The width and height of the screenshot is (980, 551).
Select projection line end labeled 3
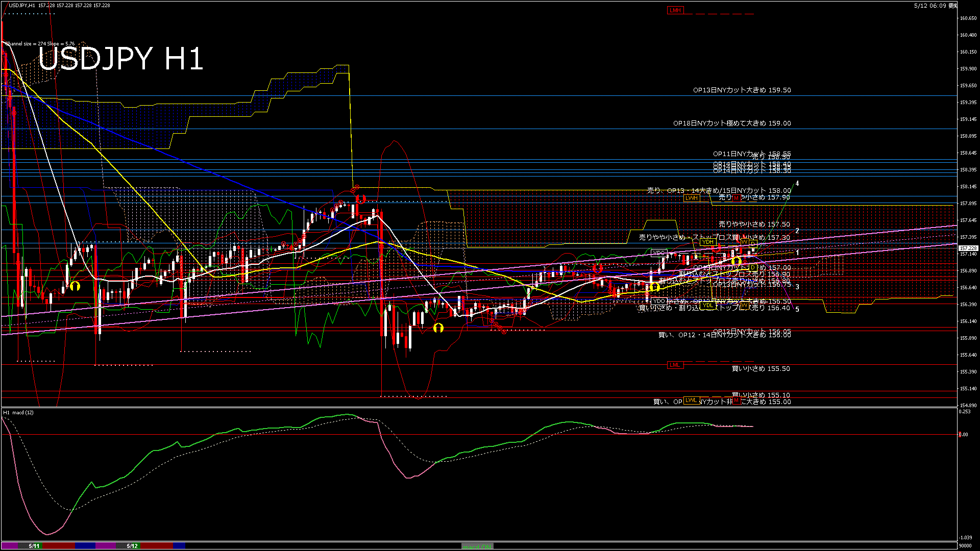click(x=797, y=287)
